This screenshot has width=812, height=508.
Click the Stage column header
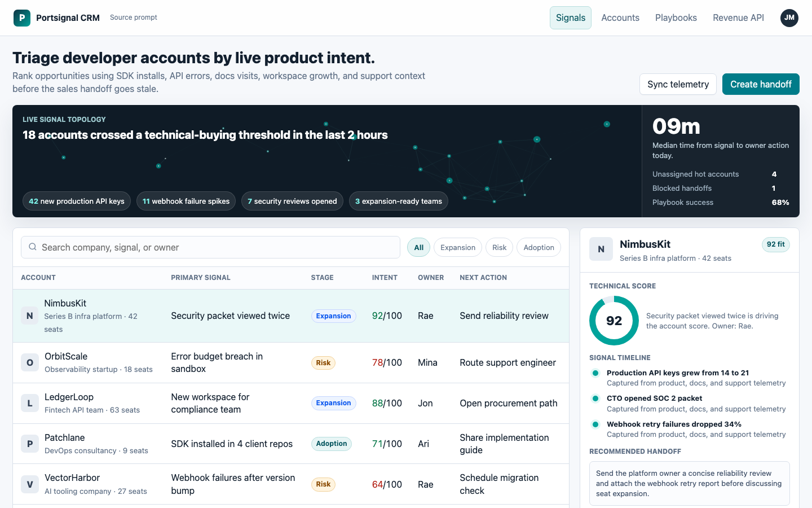tap(323, 278)
